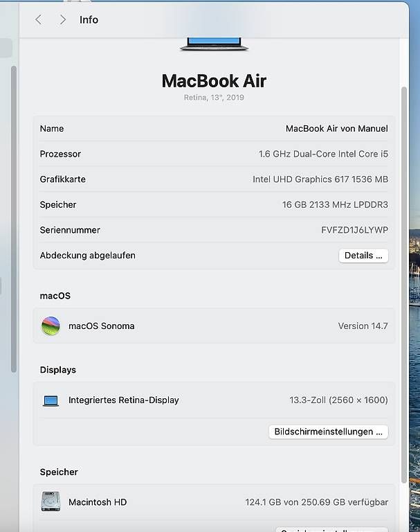Click the Info title text
This screenshot has height=532, width=420.
(89, 19)
